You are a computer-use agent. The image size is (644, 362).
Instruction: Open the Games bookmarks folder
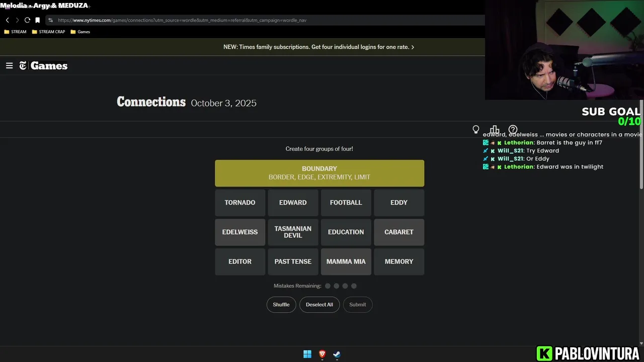click(80, 32)
